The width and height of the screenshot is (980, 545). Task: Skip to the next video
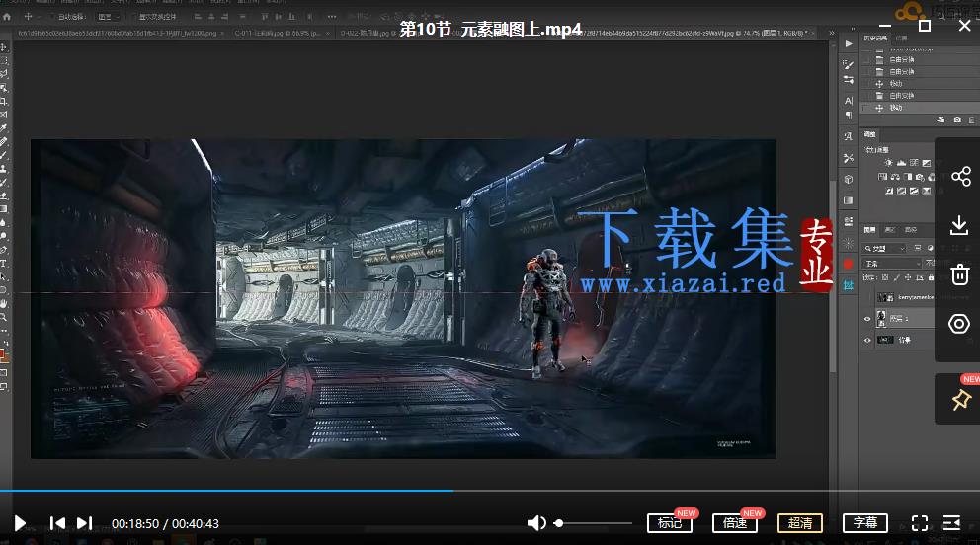[84, 523]
